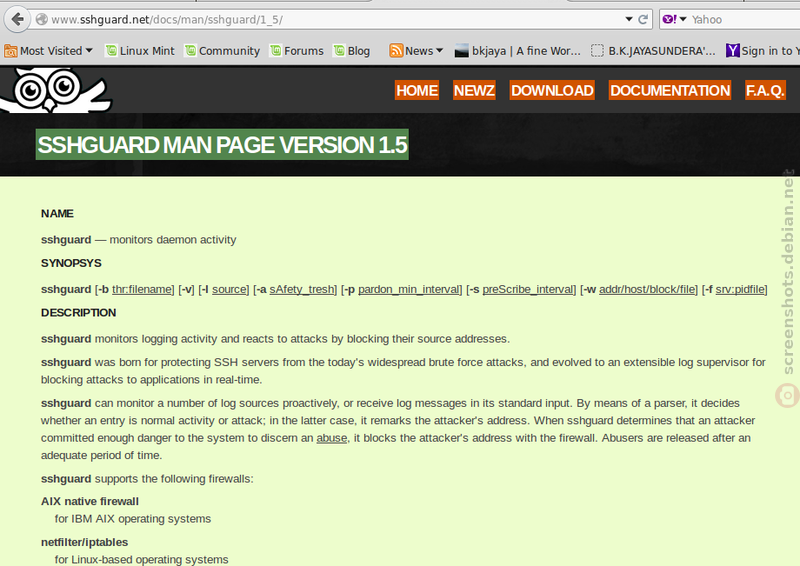
Task: Click the Most Visited folder icon
Action: (x=10, y=51)
